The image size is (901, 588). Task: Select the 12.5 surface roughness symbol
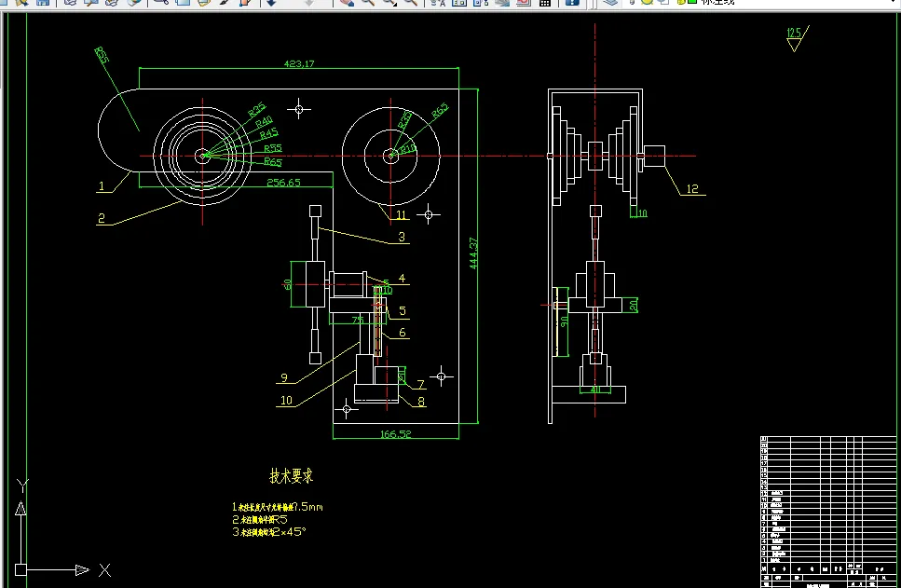(x=798, y=38)
